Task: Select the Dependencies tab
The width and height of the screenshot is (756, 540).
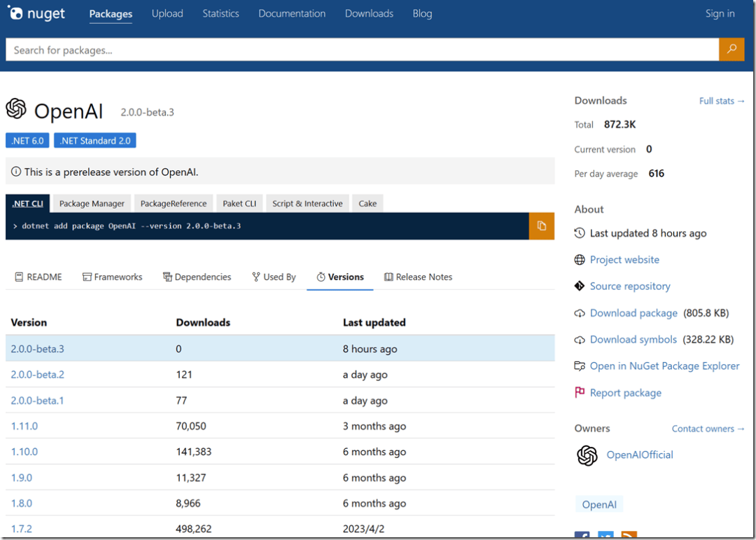Action: pyautogui.click(x=197, y=277)
